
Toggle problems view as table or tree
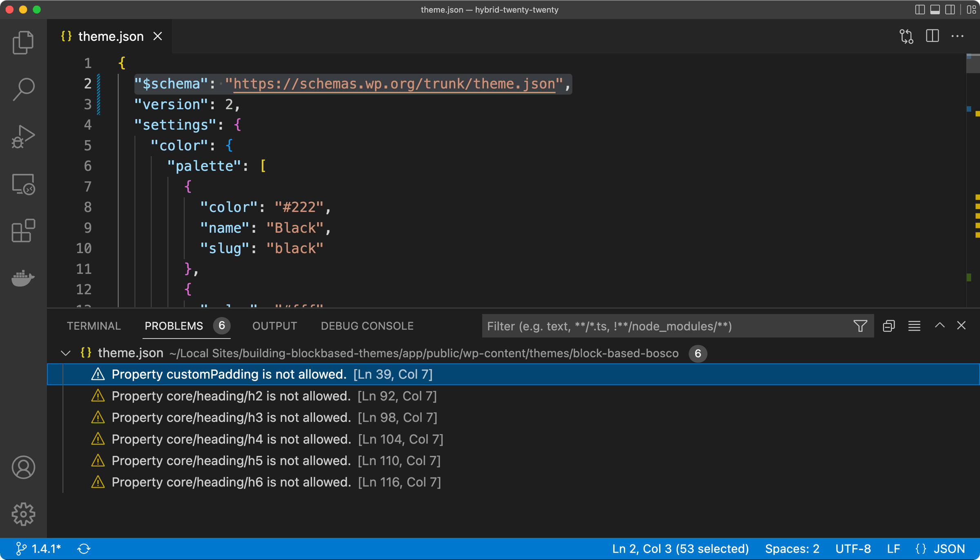pyautogui.click(x=914, y=326)
